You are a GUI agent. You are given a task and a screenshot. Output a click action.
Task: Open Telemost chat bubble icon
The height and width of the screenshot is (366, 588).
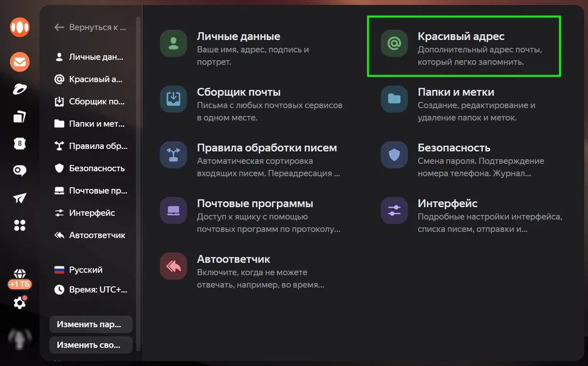[19, 171]
